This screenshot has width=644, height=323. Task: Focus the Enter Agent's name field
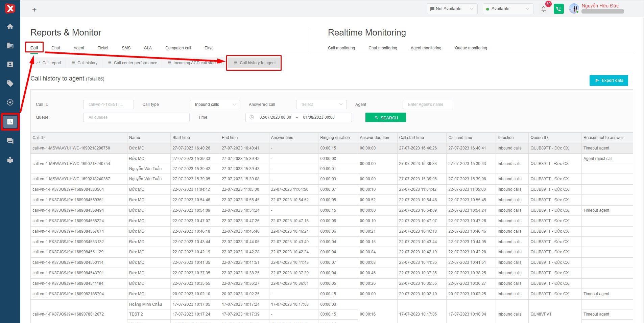coord(427,105)
